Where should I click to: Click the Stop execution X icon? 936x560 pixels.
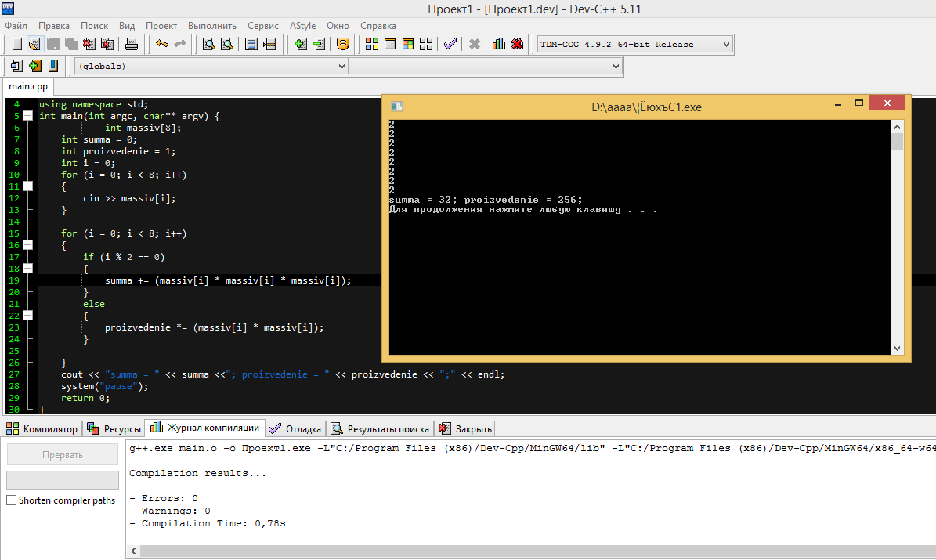pyautogui.click(x=475, y=44)
